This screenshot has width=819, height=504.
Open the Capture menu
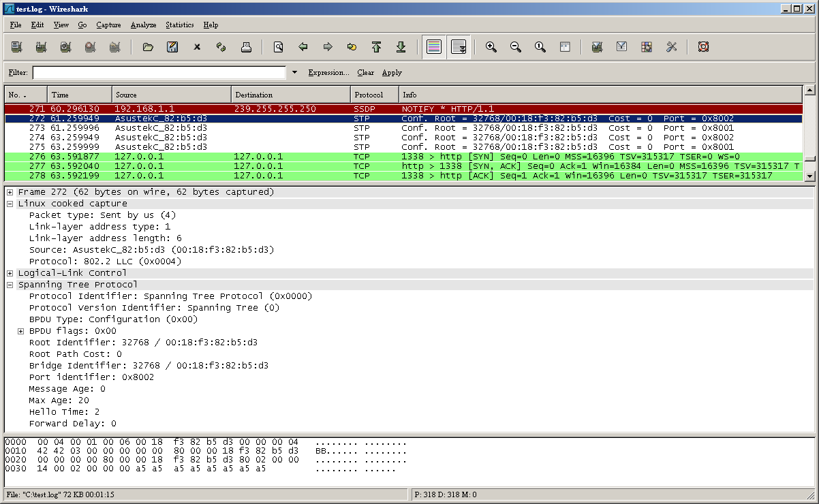pyautogui.click(x=108, y=25)
